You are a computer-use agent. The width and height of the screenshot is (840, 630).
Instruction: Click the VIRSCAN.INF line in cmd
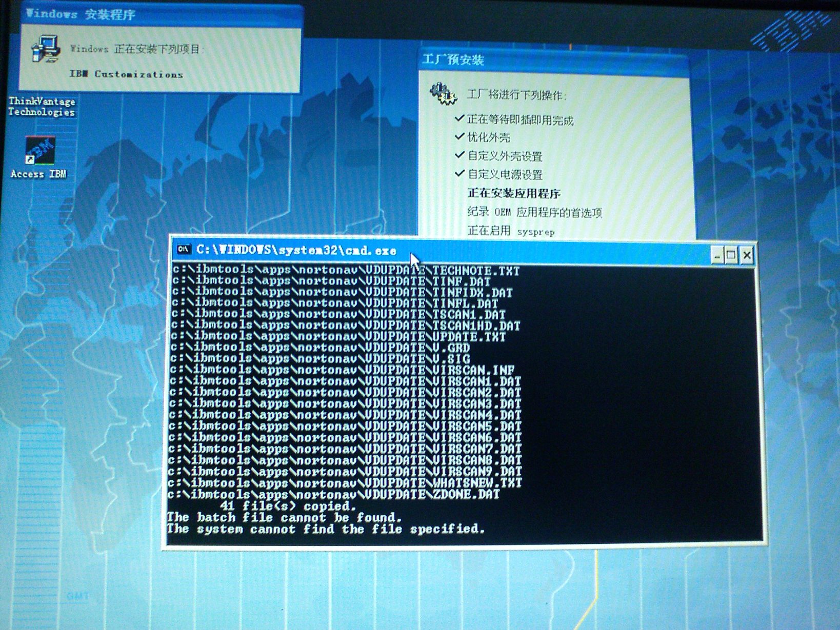tap(343, 370)
